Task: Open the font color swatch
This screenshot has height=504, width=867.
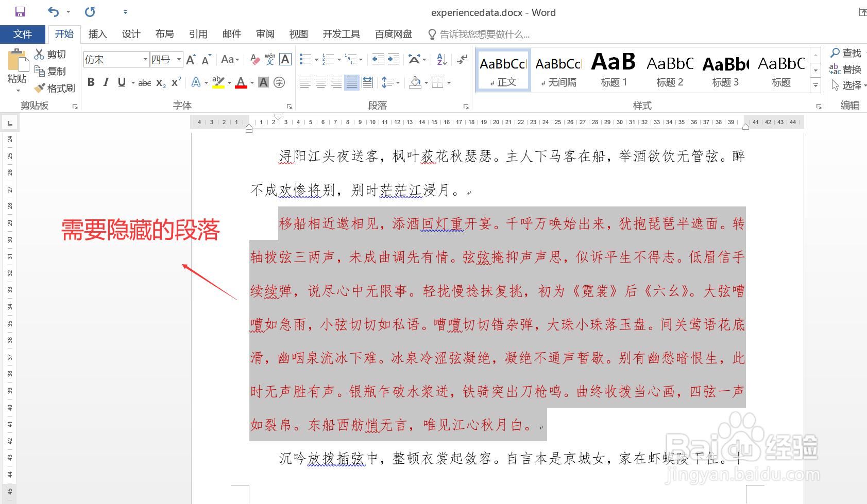Action: tap(241, 82)
